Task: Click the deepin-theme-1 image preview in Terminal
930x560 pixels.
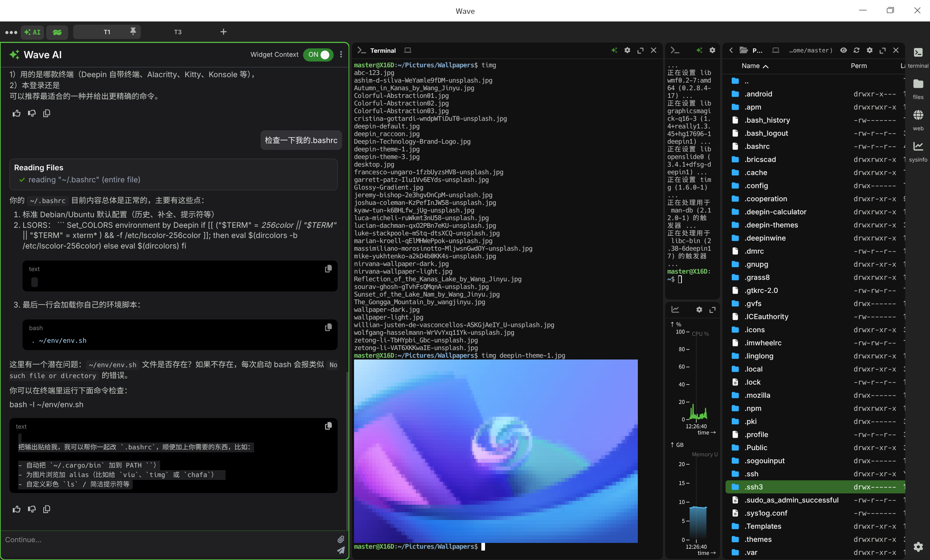Action: click(x=495, y=451)
